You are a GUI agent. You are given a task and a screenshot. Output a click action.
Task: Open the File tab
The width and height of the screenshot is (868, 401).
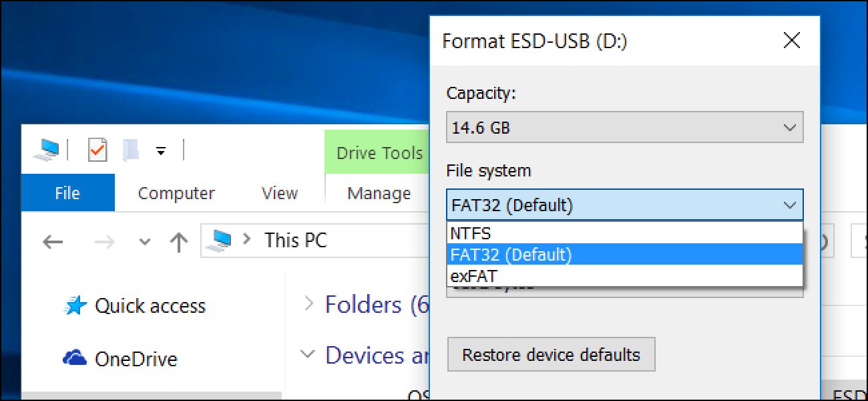click(67, 193)
